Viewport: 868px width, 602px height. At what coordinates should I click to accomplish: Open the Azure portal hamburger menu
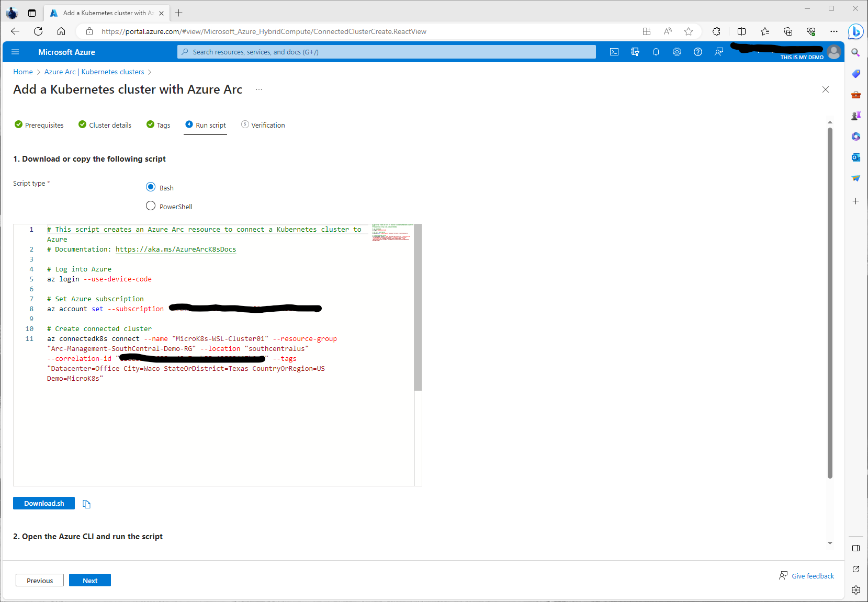tap(15, 52)
